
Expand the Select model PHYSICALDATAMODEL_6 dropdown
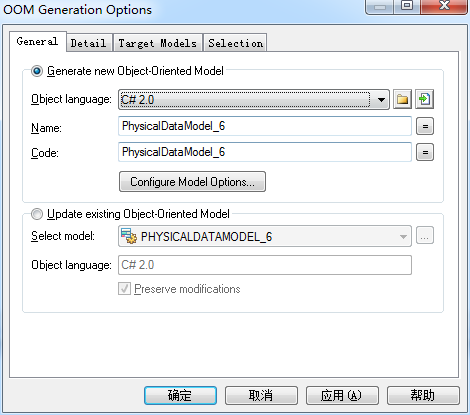pos(265,236)
